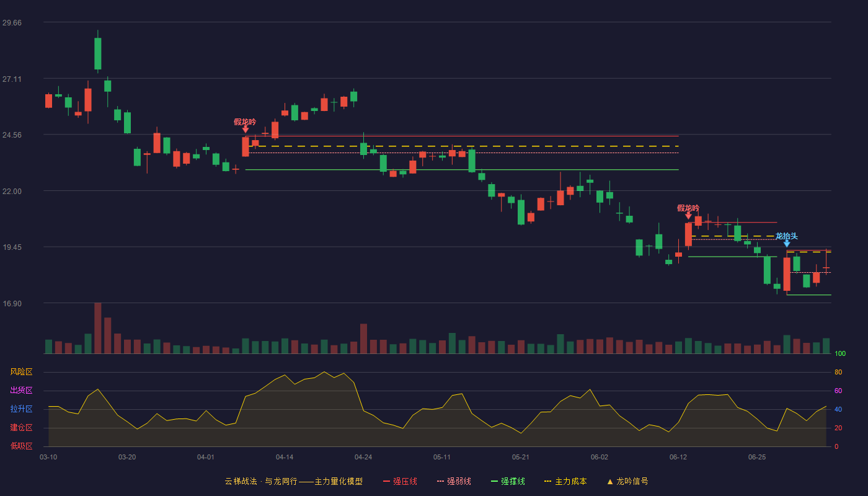868x496 pixels.
Task: Toggle the 强压线 legend item
Action: tap(400, 481)
